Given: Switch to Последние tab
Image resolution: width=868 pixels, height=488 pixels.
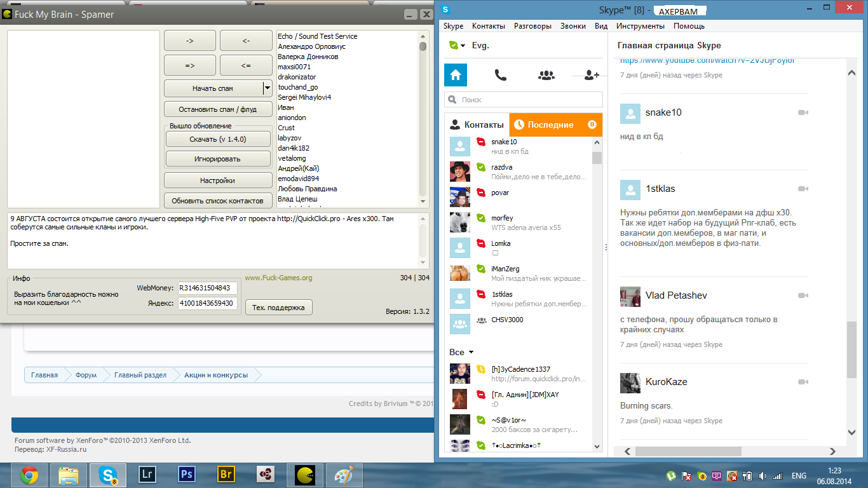Looking at the screenshot, I should (x=555, y=125).
